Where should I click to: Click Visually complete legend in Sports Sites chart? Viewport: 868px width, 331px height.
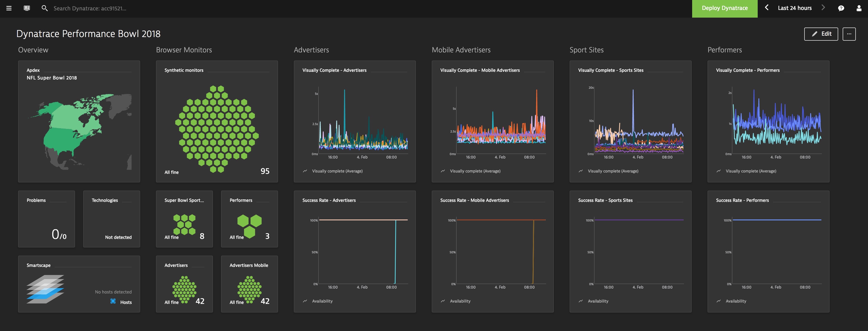coord(613,171)
